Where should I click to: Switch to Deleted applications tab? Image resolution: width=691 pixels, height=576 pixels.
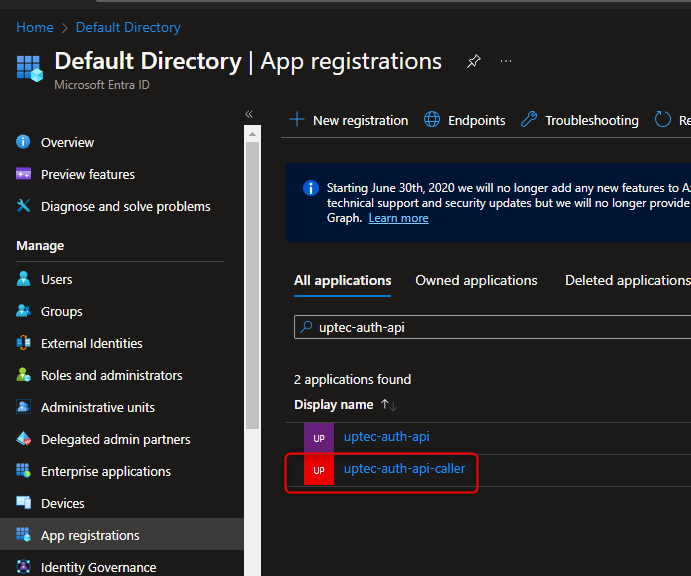click(x=626, y=281)
